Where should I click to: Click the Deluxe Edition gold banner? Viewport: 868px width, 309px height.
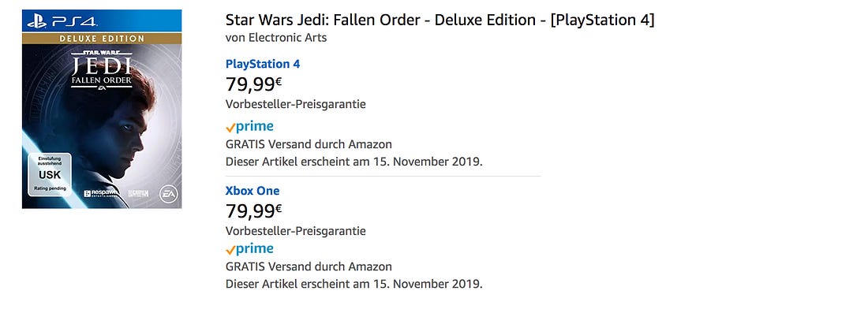click(x=102, y=38)
